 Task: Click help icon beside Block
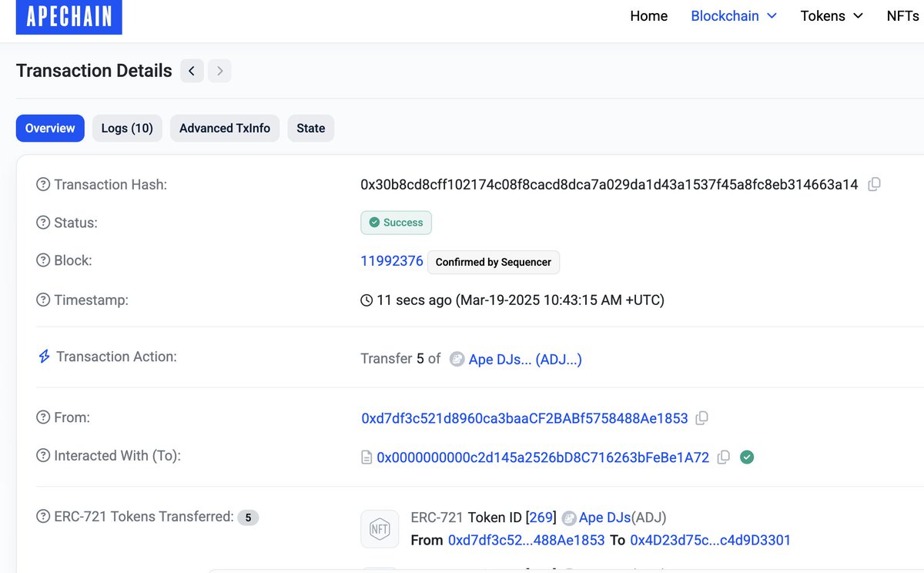43,260
